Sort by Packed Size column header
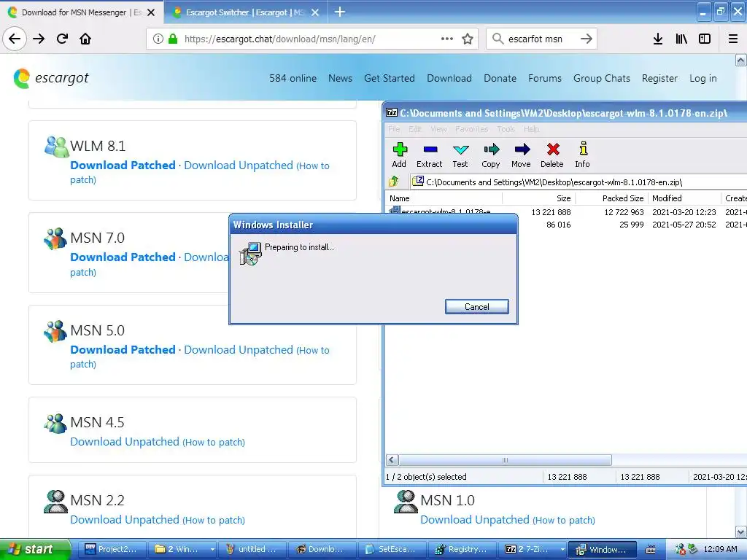Image resolution: width=747 pixels, height=560 pixels. coord(612,198)
